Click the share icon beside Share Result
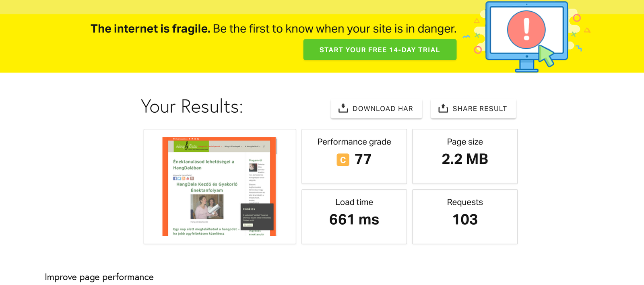Viewport: 644px width, 285px height. pyautogui.click(x=443, y=108)
